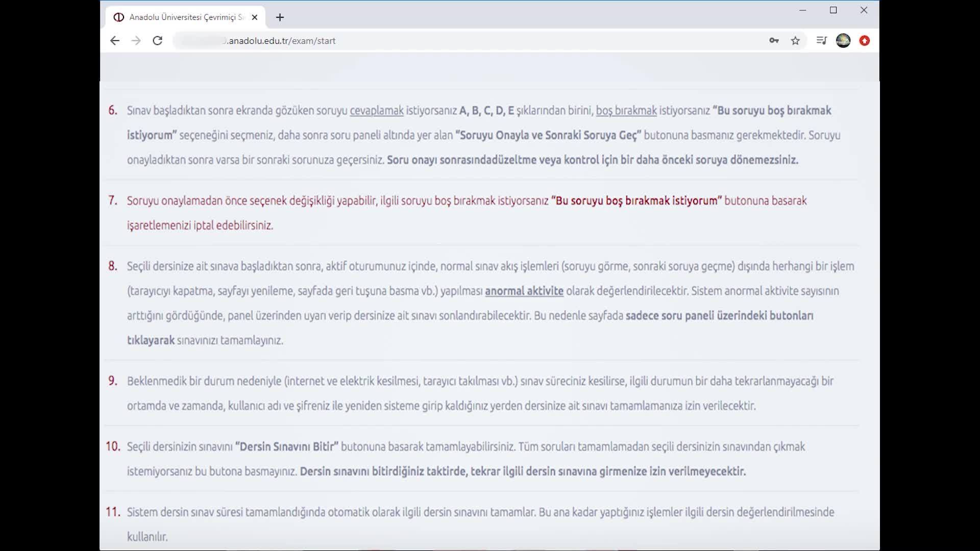Maximize the browser window
The image size is (980, 551).
click(x=834, y=10)
